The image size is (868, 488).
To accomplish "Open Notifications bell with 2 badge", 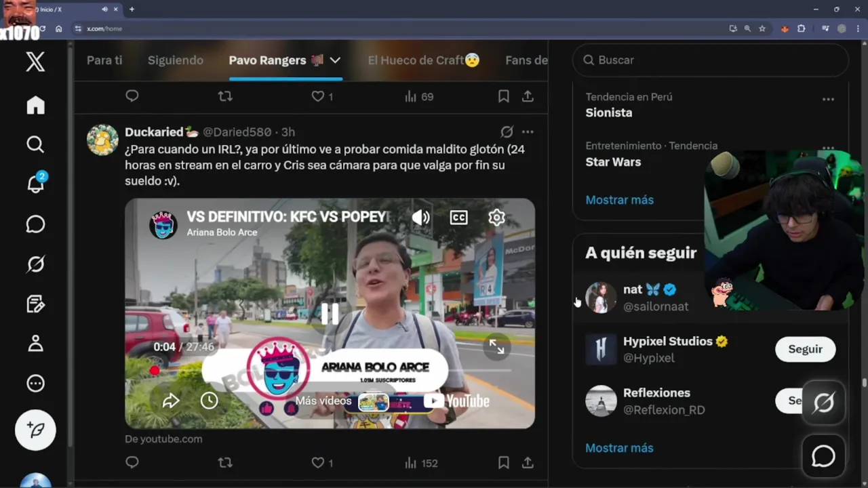I will (35, 183).
